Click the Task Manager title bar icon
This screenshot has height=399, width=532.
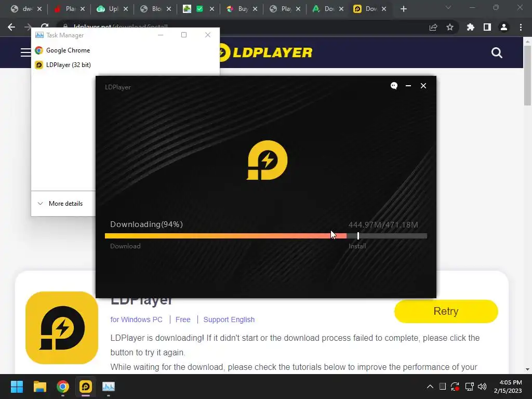pos(39,35)
